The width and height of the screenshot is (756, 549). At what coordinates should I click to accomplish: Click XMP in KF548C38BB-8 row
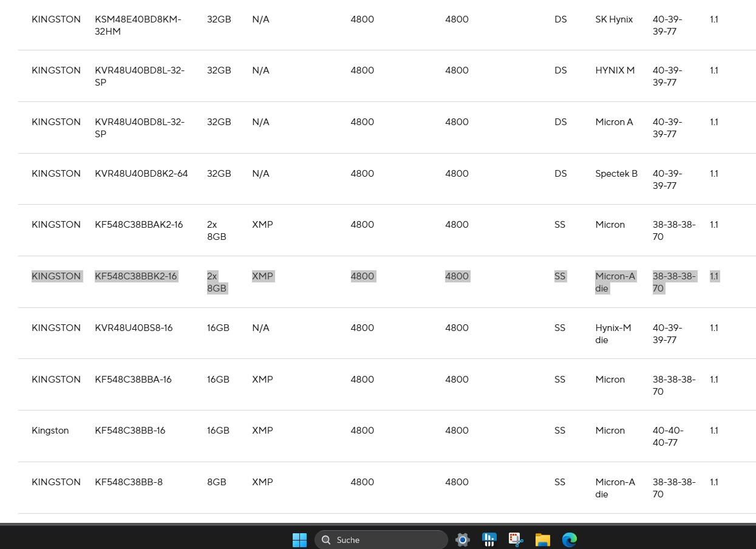point(262,482)
